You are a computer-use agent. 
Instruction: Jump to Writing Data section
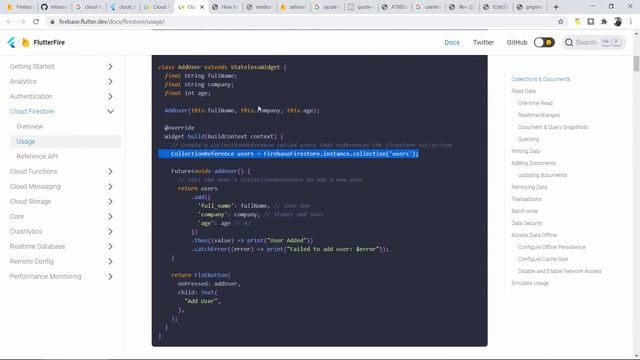pos(526,151)
